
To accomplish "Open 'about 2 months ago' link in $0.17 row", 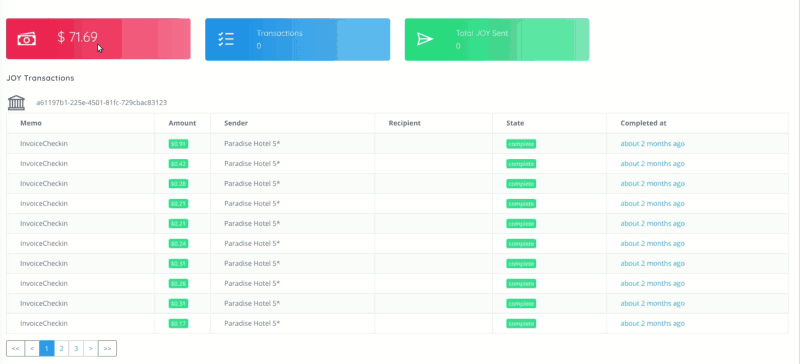I will [653, 324].
